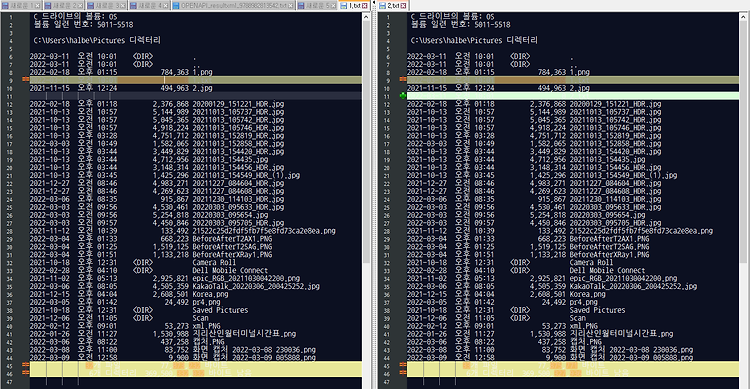Click the 2.txt tab's save-state icon
Image resolution: width=750 pixels, height=389 pixels.
tap(382, 6)
